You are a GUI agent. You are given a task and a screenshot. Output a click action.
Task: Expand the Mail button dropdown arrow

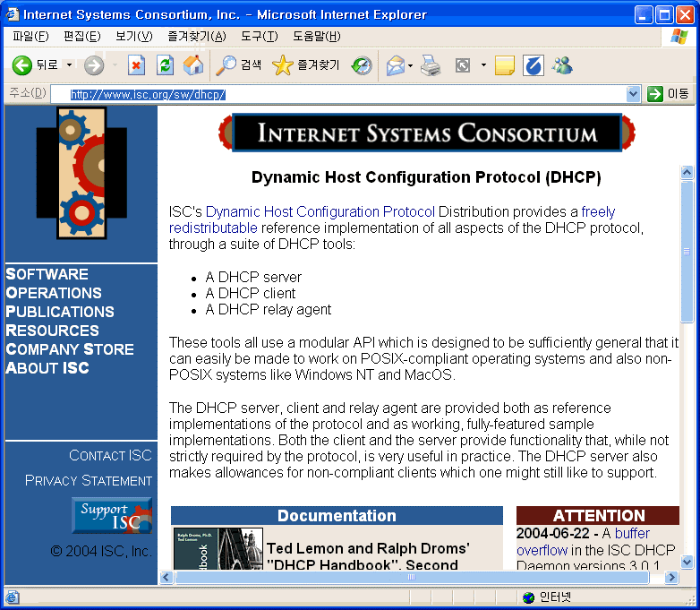pyautogui.click(x=411, y=65)
